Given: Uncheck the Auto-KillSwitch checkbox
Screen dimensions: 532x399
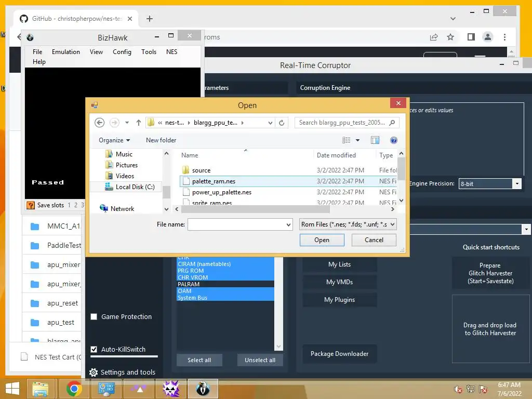Looking at the screenshot, I should click(94, 349).
